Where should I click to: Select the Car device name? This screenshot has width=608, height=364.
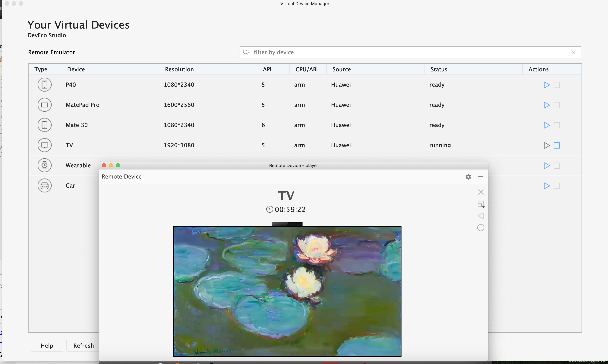point(70,185)
